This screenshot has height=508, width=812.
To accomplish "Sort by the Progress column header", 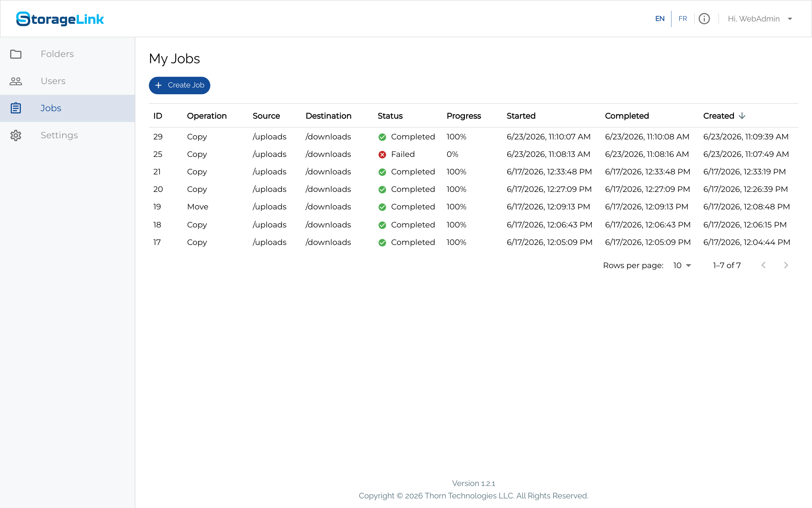I will click(x=464, y=116).
